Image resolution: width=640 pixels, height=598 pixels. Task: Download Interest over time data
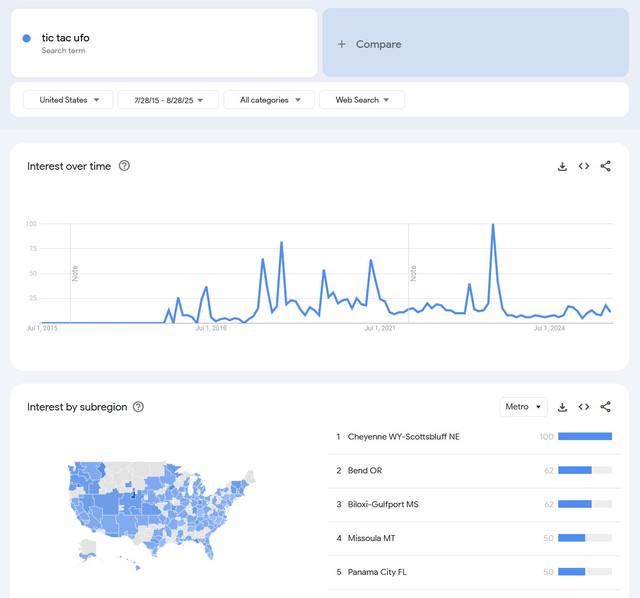tap(562, 166)
